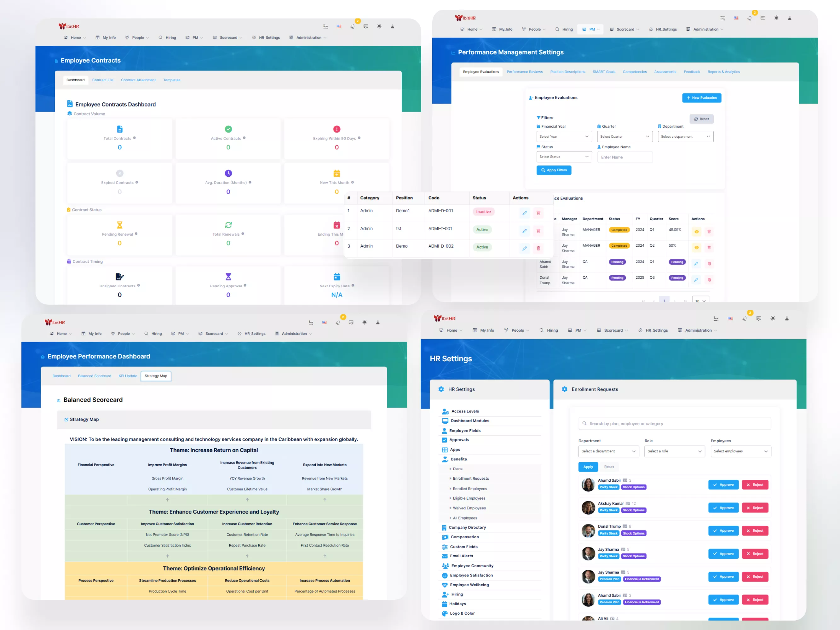The image size is (840, 630).
Task: Open Email Alerts in HR Settings sidebar
Action: point(461,556)
